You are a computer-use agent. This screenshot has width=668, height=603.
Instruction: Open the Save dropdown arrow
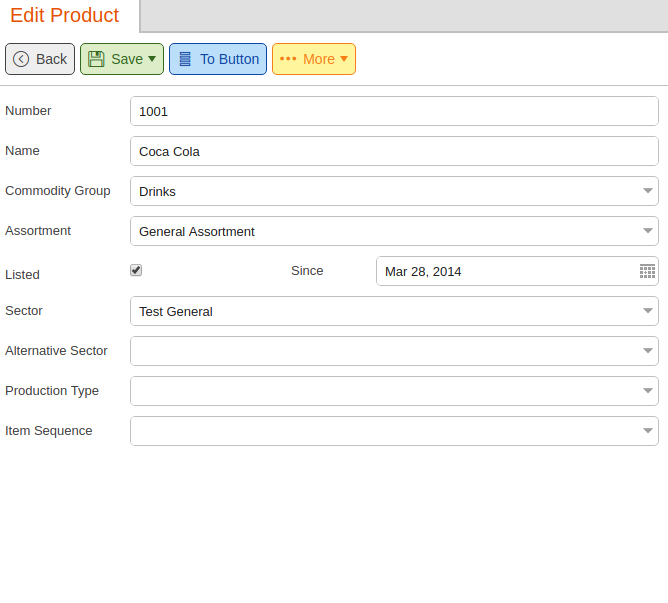point(152,59)
